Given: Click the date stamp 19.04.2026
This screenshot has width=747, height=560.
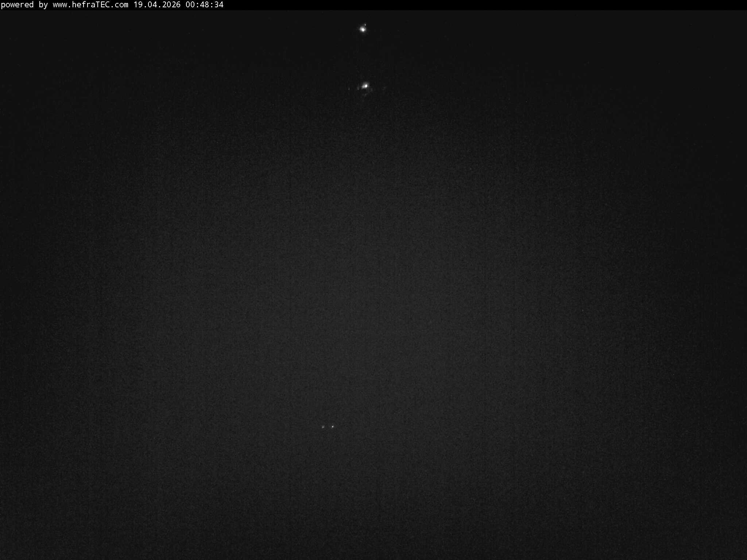Looking at the screenshot, I should [157, 5].
